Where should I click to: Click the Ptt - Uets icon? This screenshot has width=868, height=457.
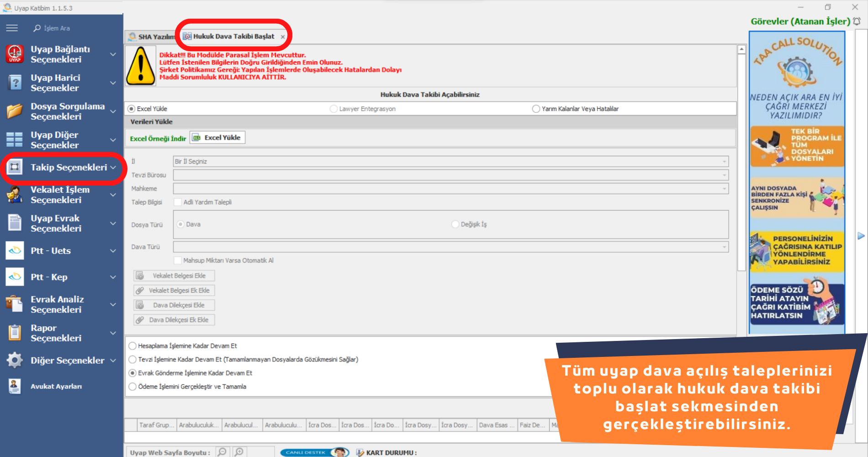(15, 250)
